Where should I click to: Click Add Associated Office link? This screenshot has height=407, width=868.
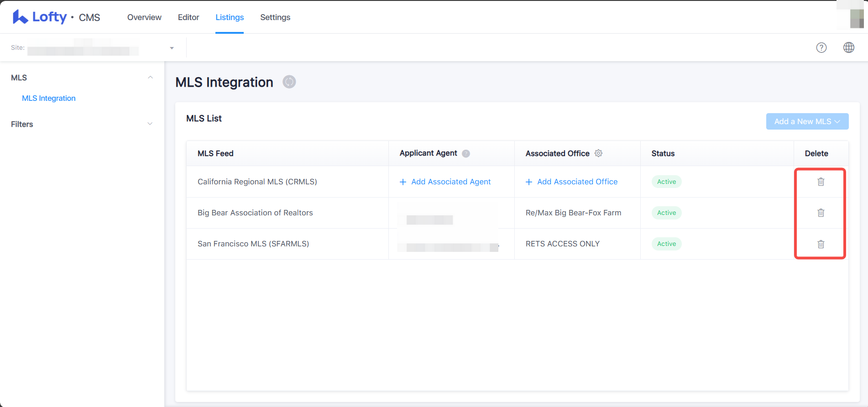coord(571,182)
